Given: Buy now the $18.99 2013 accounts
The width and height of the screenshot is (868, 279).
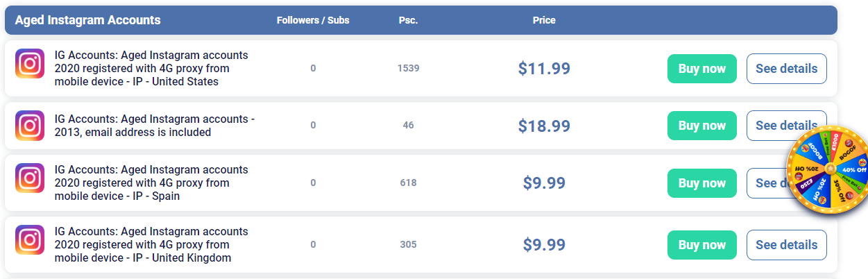Looking at the screenshot, I should coord(701,126).
